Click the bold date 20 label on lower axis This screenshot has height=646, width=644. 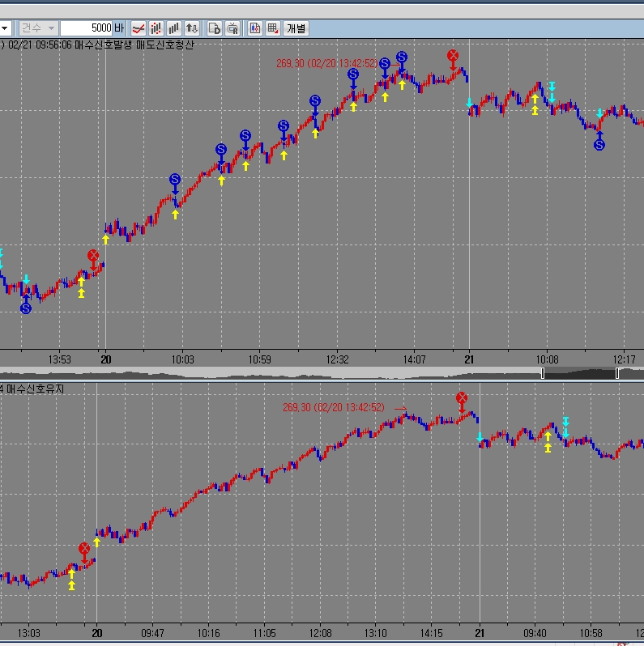click(x=97, y=633)
